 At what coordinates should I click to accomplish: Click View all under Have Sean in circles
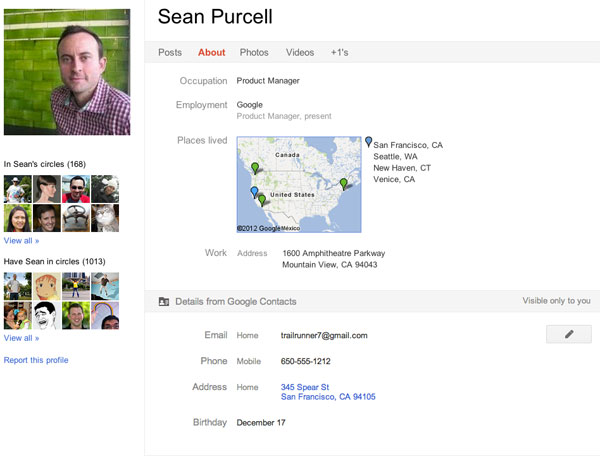tap(21, 338)
